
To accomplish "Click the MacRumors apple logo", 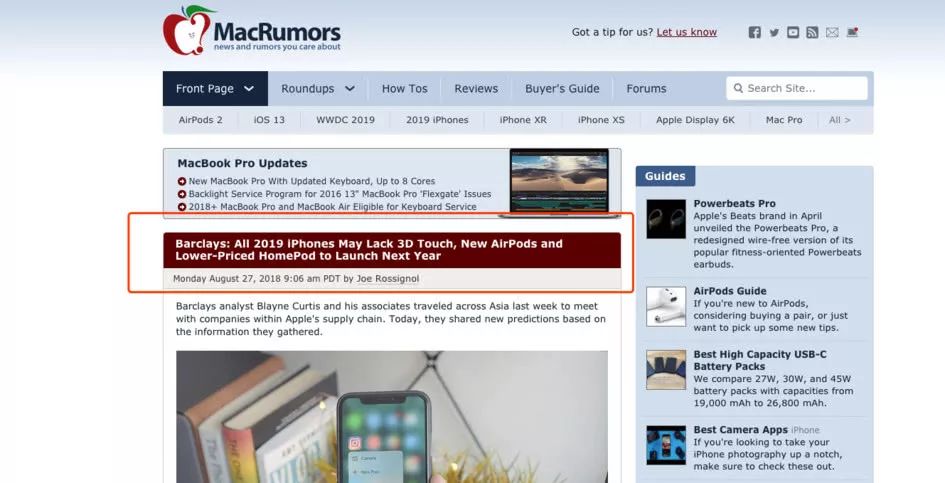I will 186,30.
